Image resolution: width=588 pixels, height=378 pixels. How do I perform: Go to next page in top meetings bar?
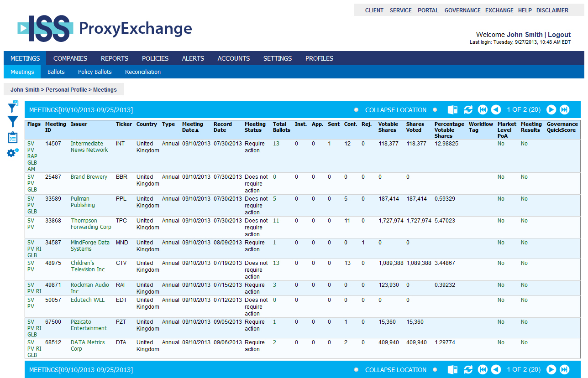point(551,110)
